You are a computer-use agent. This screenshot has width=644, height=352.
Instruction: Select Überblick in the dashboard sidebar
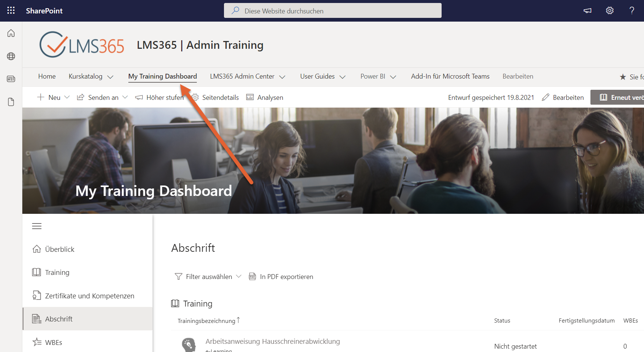[x=60, y=249]
